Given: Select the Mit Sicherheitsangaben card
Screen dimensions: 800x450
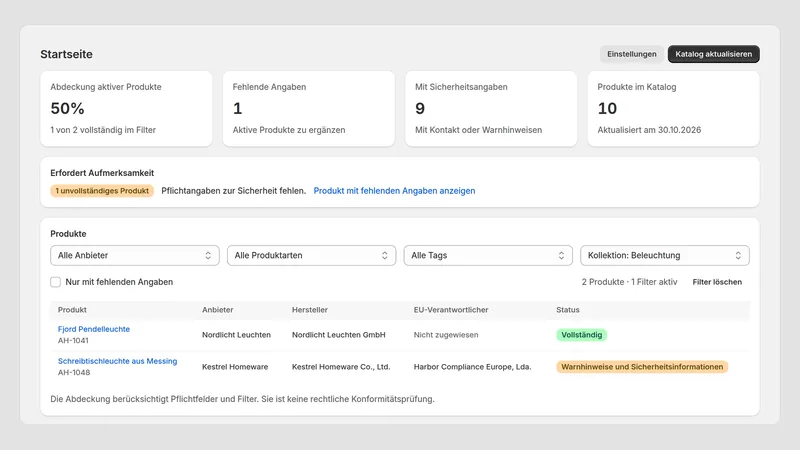Looking at the screenshot, I should pyautogui.click(x=491, y=109).
